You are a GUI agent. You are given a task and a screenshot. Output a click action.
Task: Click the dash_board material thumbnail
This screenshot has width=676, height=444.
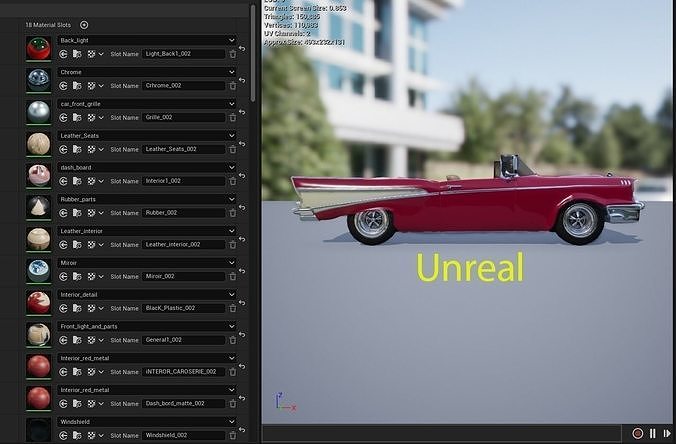[38, 175]
